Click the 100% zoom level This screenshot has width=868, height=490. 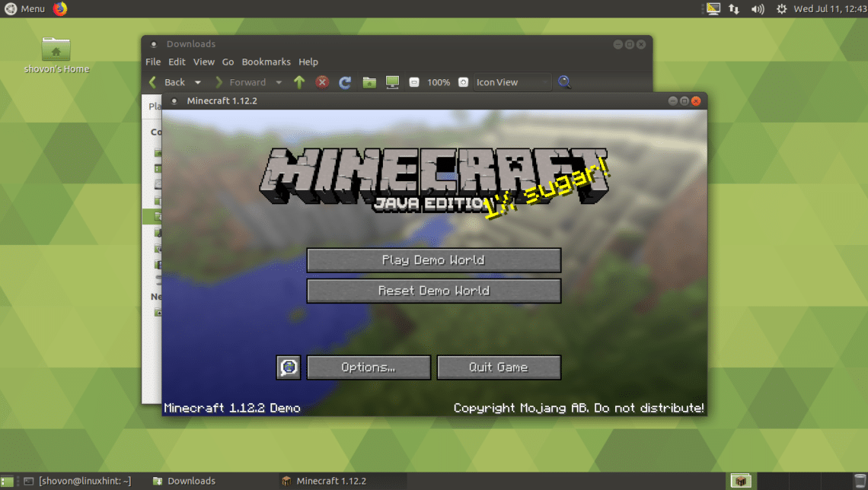point(439,82)
